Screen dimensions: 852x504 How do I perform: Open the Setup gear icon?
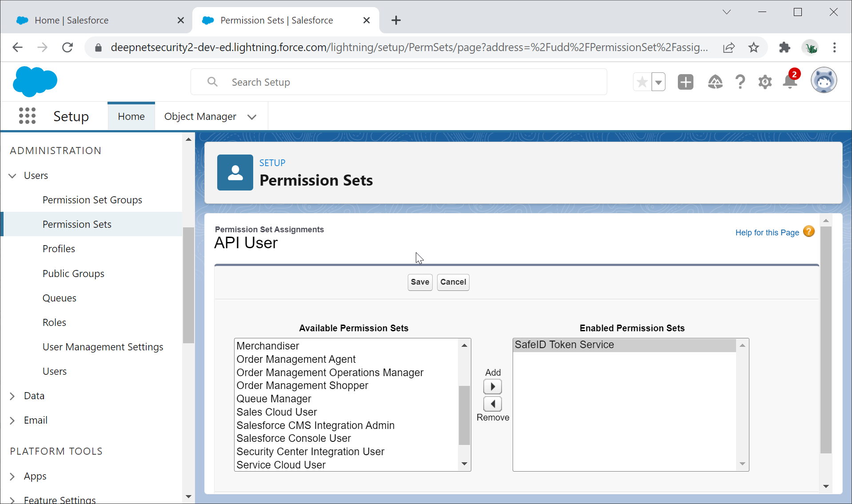(x=765, y=82)
